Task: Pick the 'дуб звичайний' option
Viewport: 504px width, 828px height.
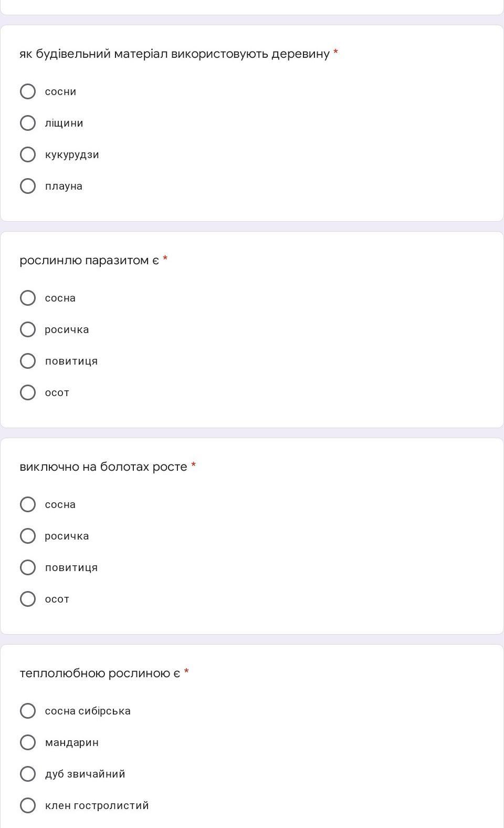Action: coord(28,774)
